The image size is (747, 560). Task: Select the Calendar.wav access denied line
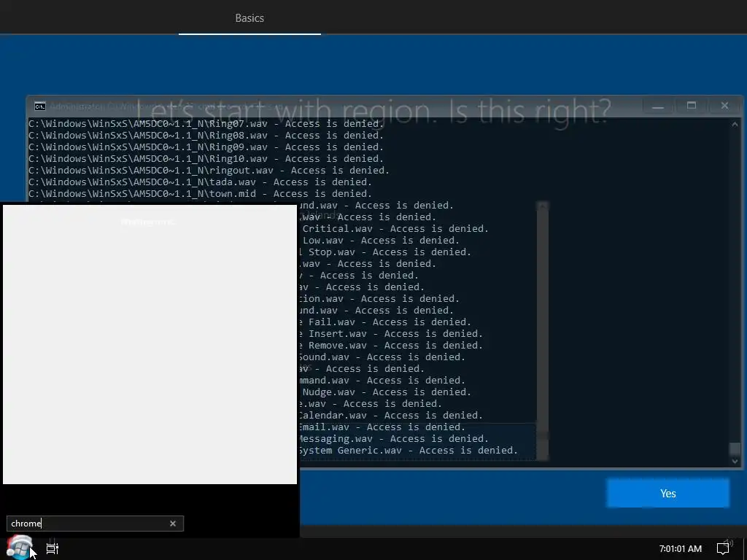click(391, 415)
